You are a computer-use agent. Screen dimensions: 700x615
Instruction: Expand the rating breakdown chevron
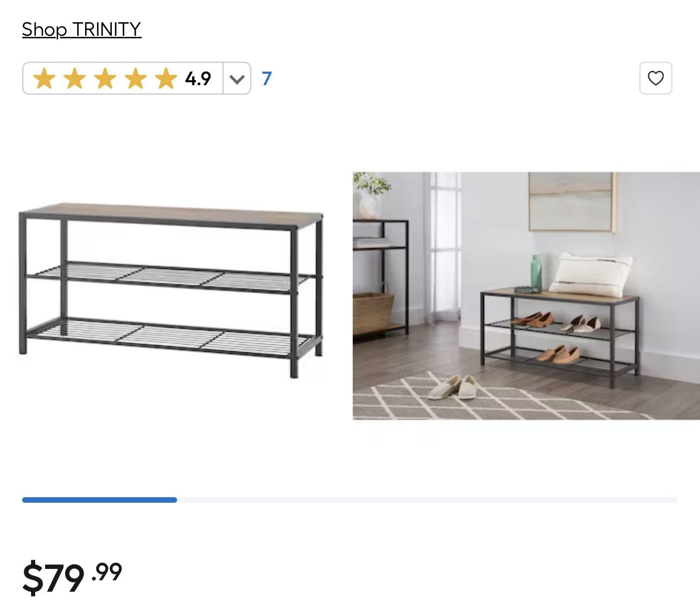click(x=237, y=79)
